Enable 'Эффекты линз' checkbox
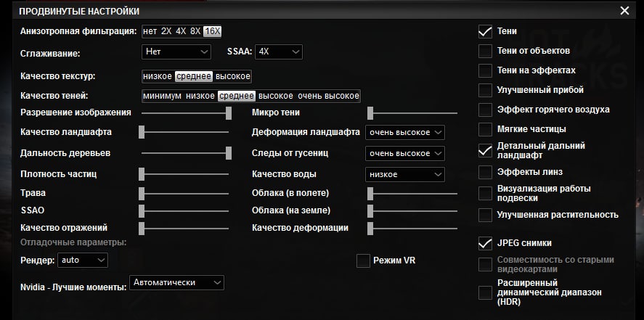Viewport: 644px width, 320px height. (485, 172)
